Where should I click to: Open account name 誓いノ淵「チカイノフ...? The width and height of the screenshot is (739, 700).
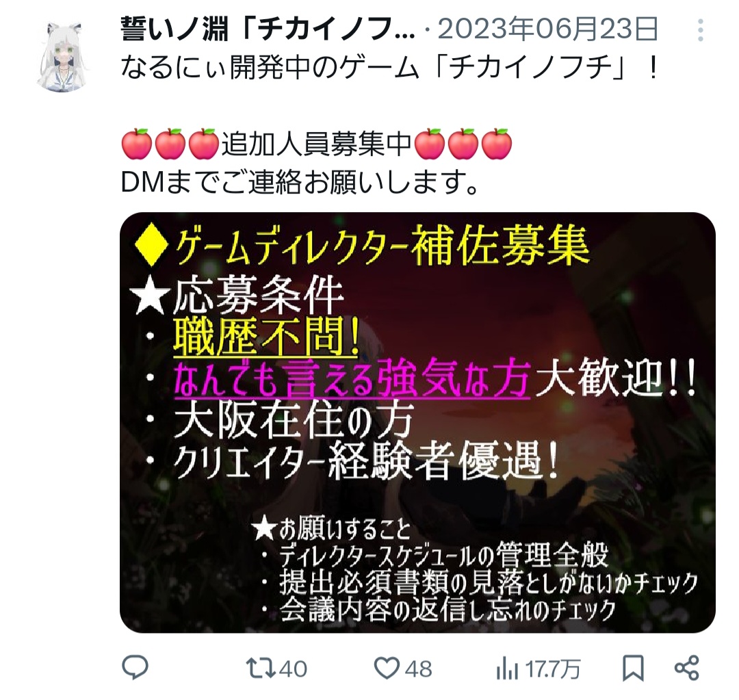pos(268,29)
